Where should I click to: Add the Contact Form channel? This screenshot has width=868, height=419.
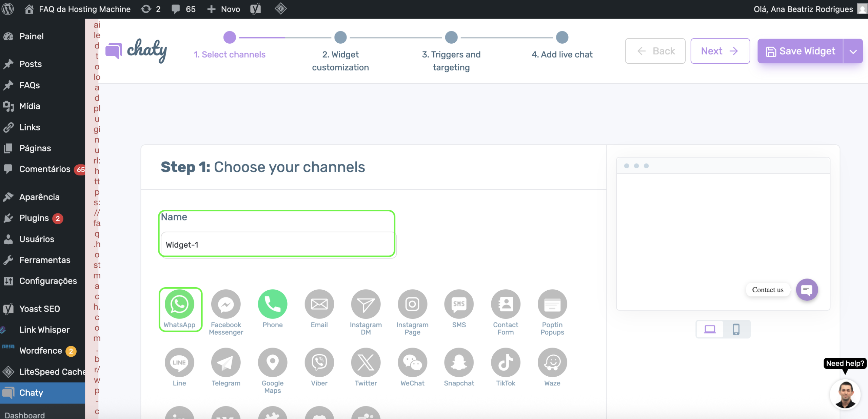tap(506, 304)
